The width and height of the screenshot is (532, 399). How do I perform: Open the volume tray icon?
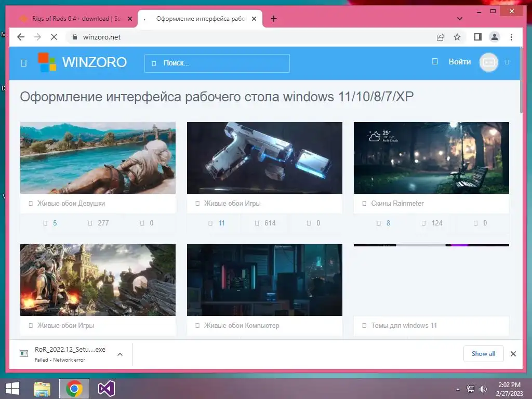pos(483,389)
